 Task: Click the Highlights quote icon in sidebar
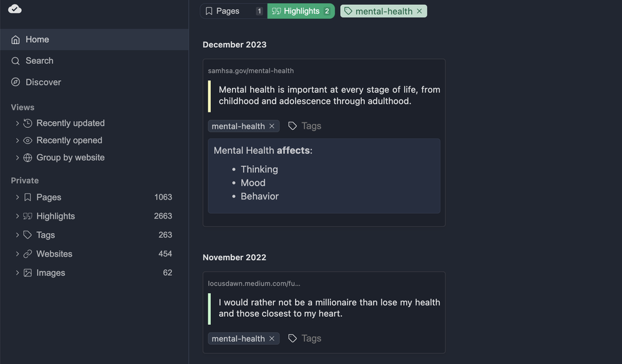click(27, 216)
